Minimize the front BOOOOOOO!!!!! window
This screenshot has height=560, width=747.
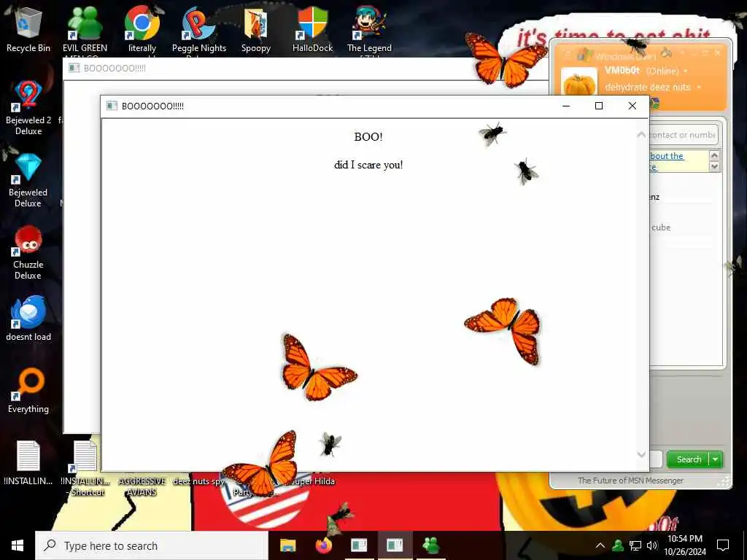tap(566, 106)
